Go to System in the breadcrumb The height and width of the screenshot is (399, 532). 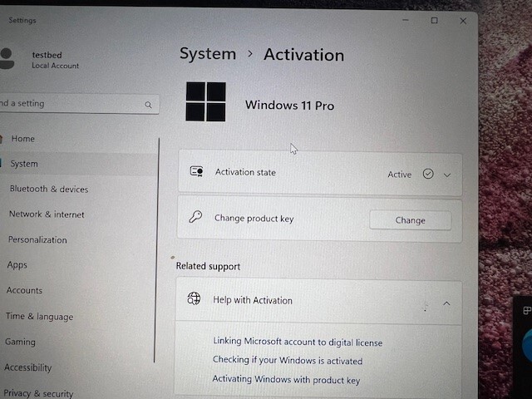208,54
